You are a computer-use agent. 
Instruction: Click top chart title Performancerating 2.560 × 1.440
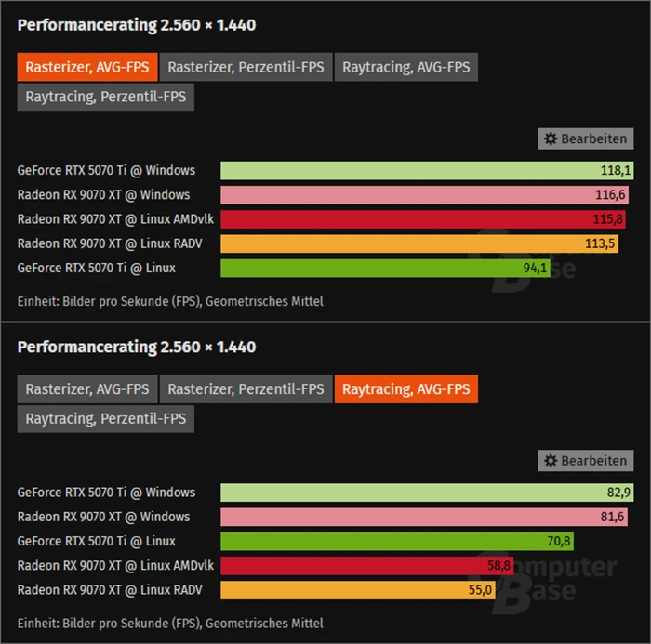(x=137, y=25)
